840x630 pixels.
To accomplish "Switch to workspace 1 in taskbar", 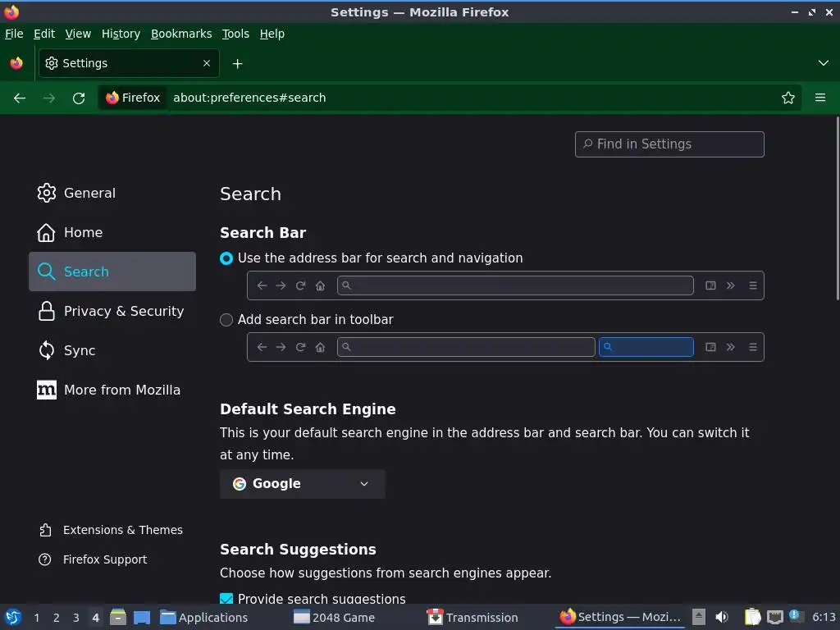I will pos(36,618).
